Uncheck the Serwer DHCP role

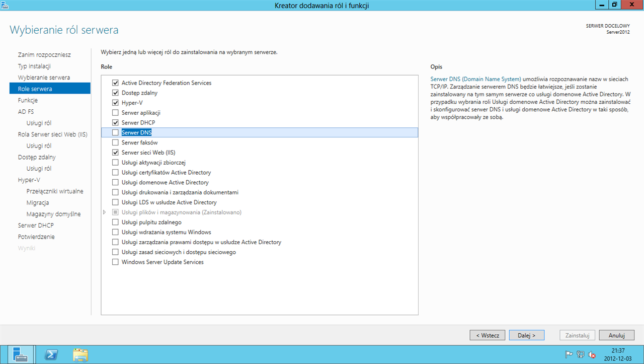coord(115,122)
